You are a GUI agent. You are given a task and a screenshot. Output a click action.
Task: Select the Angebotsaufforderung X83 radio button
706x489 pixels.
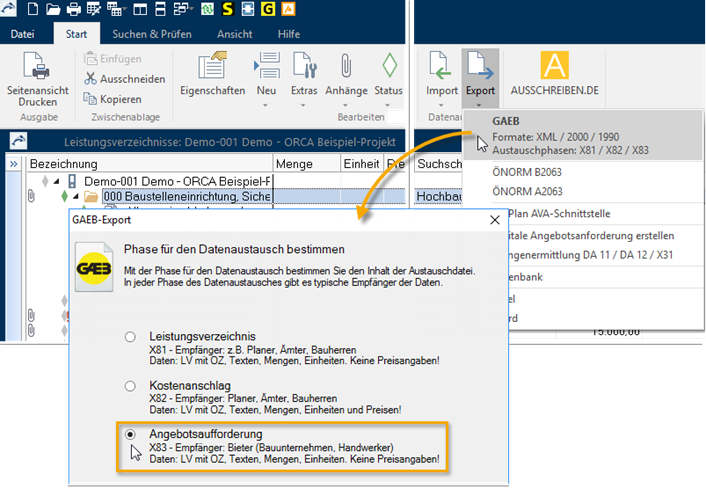[130, 435]
